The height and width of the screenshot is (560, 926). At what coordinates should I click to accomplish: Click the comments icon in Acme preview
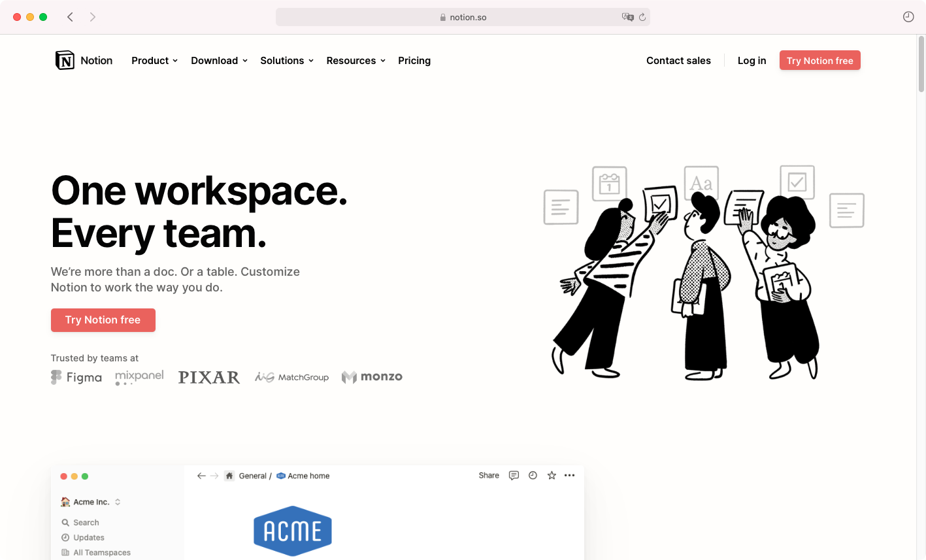[514, 476]
